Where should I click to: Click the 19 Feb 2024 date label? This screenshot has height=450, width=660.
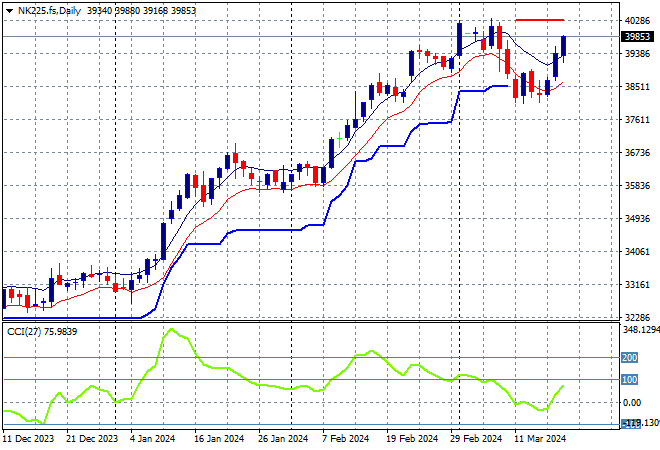(412, 438)
